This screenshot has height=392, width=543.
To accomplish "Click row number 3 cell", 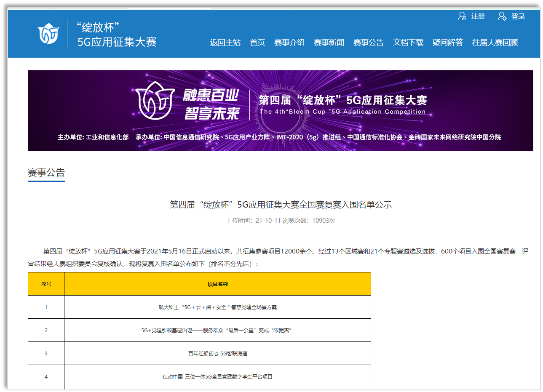I will point(46,353).
